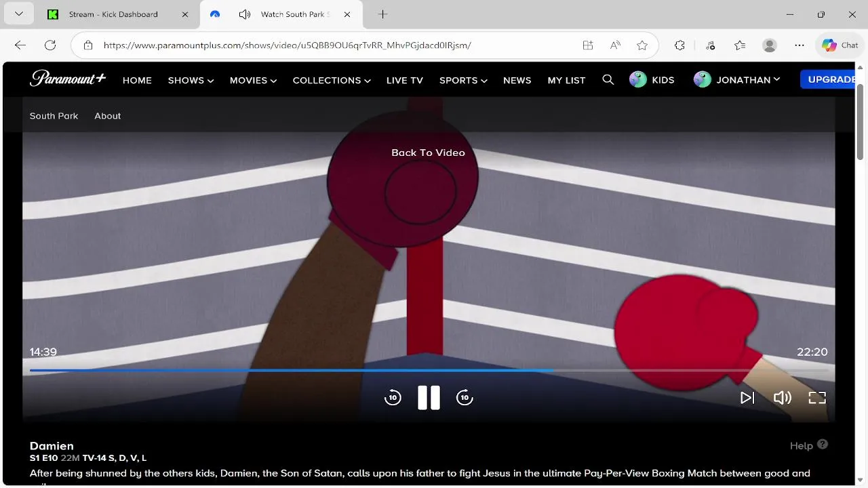Open the search magnifier icon
Image resolution: width=868 pixels, height=488 pixels.
coord(608,80)
